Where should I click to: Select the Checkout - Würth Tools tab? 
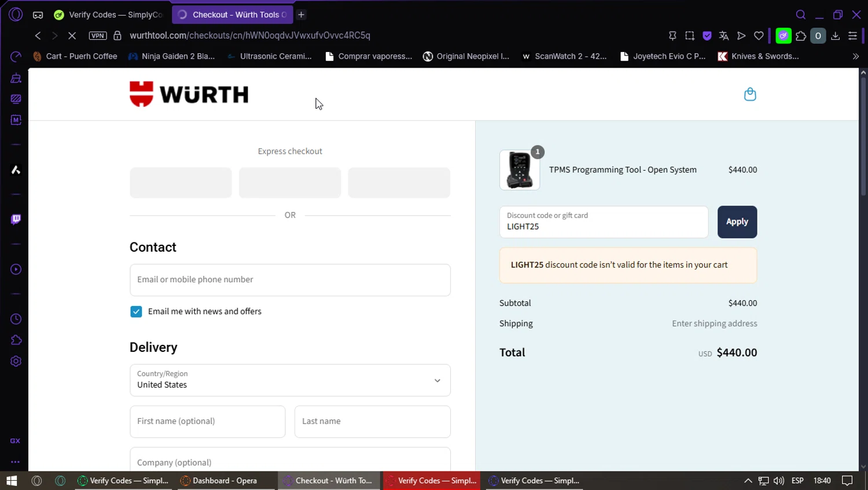point(233,15)
